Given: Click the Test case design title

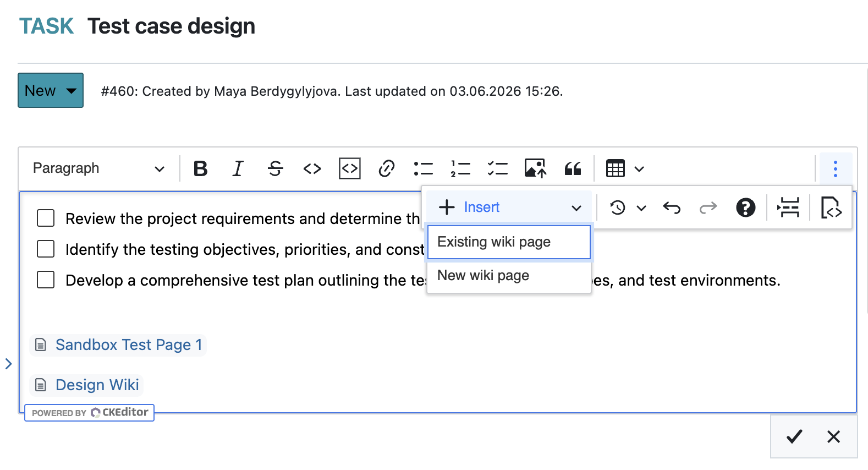Looking at the screenshot, I should pos(172,26).
